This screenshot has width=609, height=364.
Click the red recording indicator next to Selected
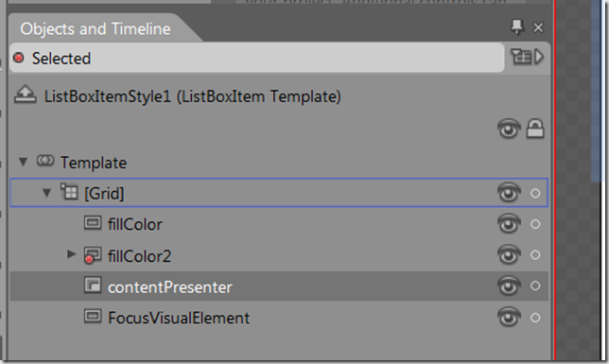click(18, 59)
